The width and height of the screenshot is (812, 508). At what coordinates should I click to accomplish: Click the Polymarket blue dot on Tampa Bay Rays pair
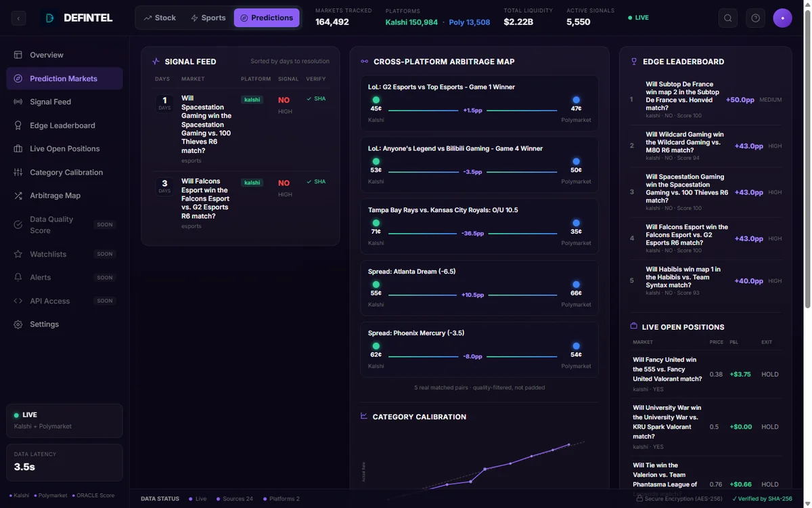[576, 223]
